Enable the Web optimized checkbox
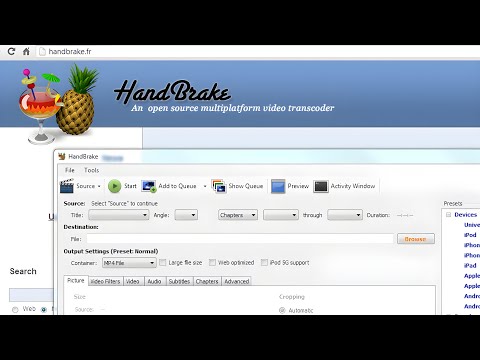 tap(212, 263)
